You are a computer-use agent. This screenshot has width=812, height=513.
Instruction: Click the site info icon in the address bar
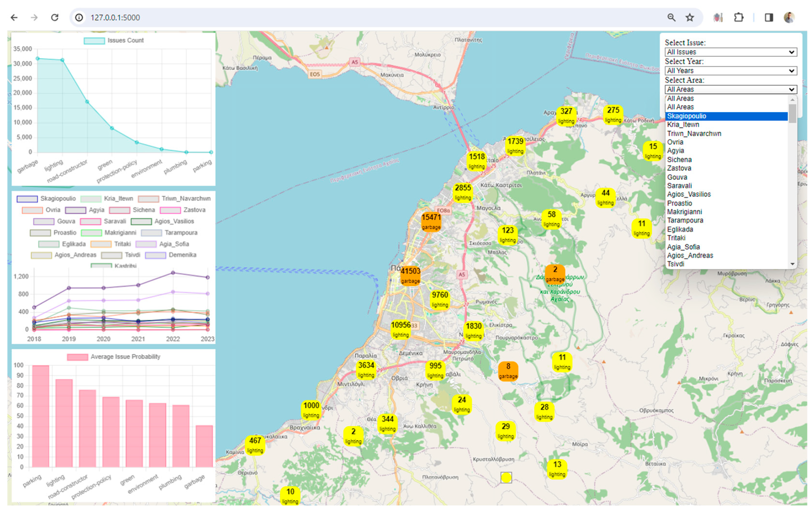(x=79, y=17)
